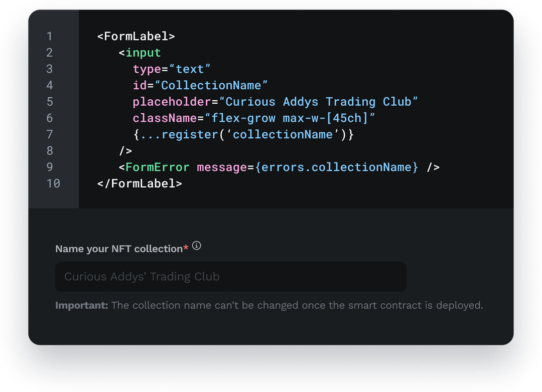The height and width of the screenshot is (392, 542).
Task: Click the input tag on line 2
Action: coord(140,52)
